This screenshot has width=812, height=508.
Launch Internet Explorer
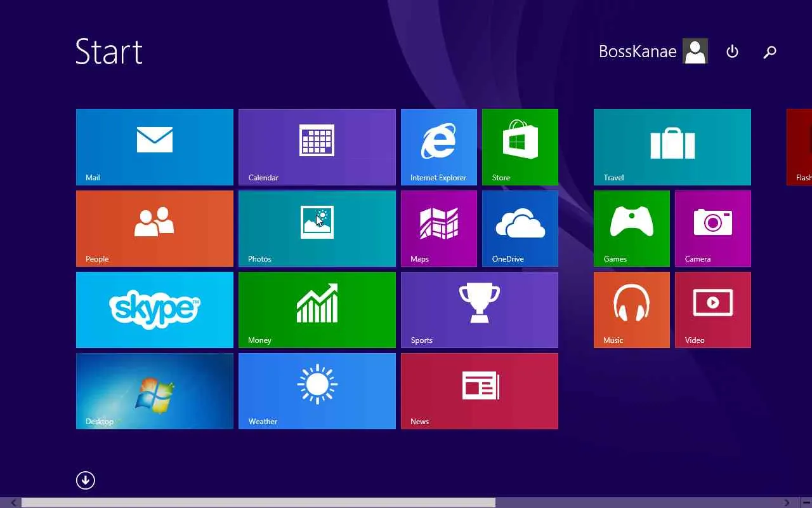coord(439,147)
